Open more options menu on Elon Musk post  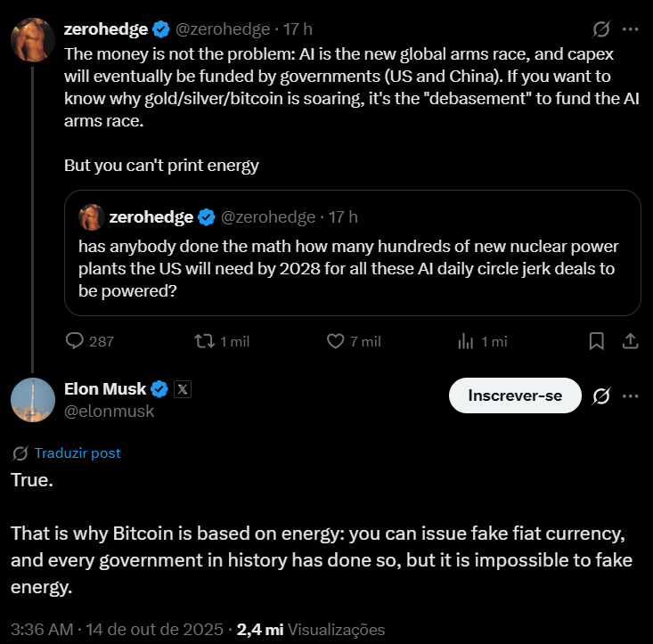(630, 395)
